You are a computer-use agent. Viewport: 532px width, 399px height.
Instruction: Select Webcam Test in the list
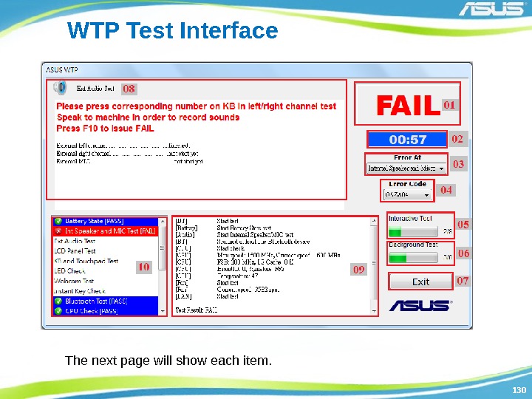click(106, 282)
